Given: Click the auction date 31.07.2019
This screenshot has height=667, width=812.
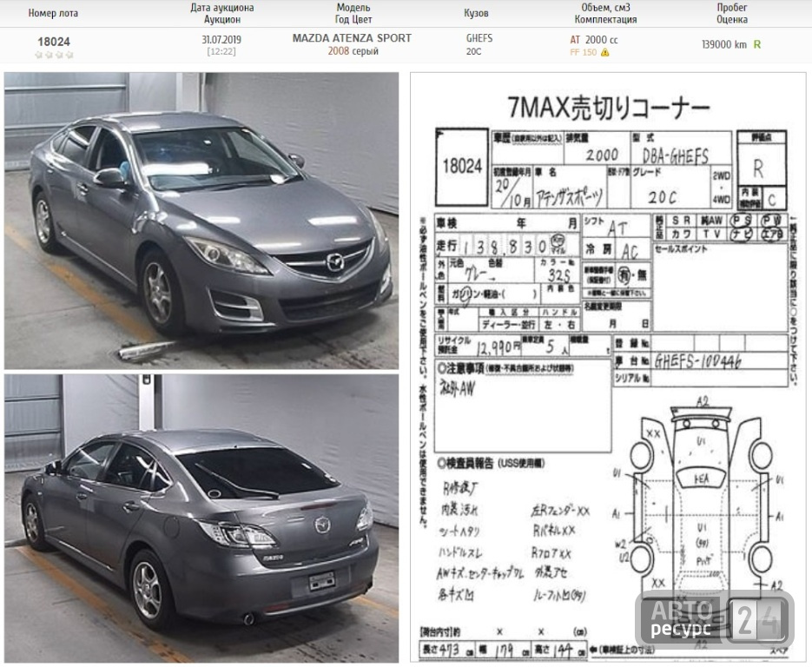Looking at the screenshot, I should (x=221, y=39).
